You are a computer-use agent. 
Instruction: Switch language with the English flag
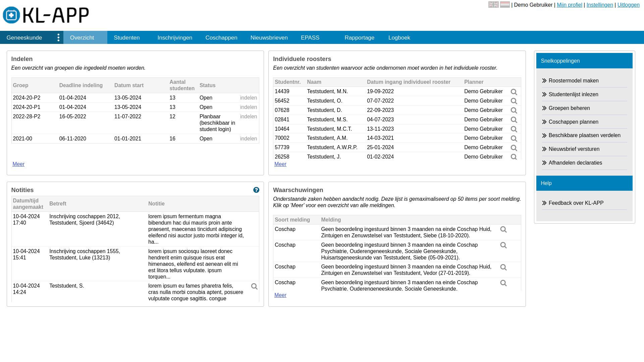pyautogui.click(x=493, y=4)
